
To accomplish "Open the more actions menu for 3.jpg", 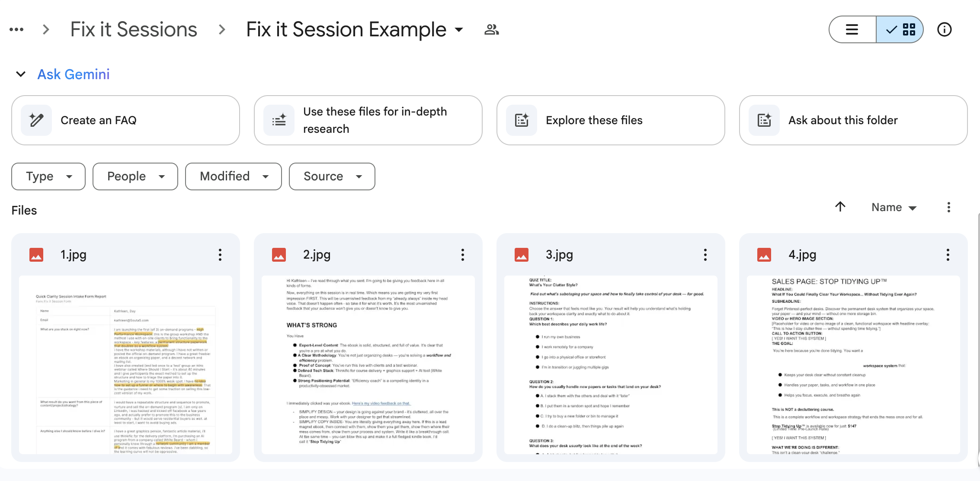I will (705, 255).
